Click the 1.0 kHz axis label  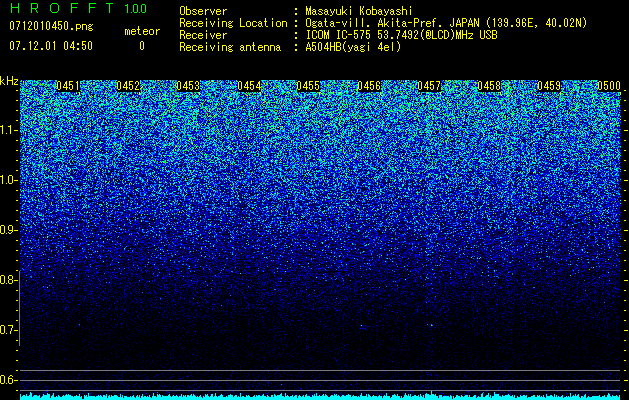(x=8, y=180)
